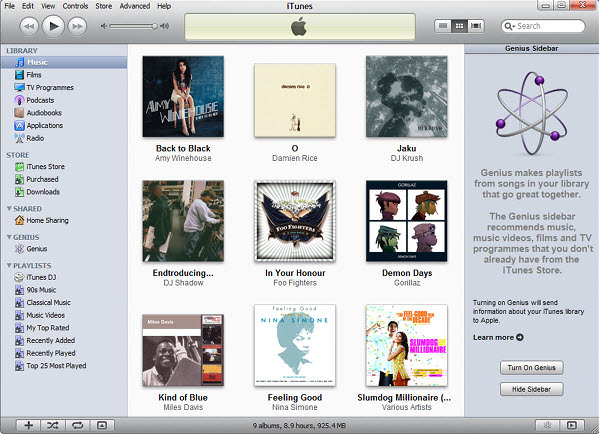599x434 pixels.
Task: Open TV Programmes in the sidebar
Action: coord(50,87)
